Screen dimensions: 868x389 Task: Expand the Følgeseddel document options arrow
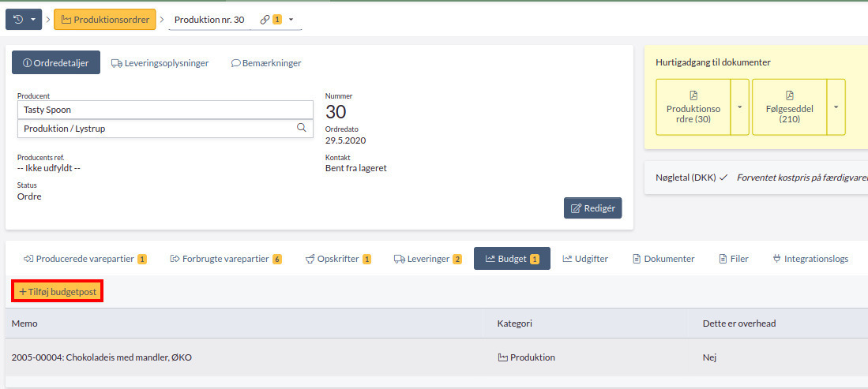(x=836, y=107)
